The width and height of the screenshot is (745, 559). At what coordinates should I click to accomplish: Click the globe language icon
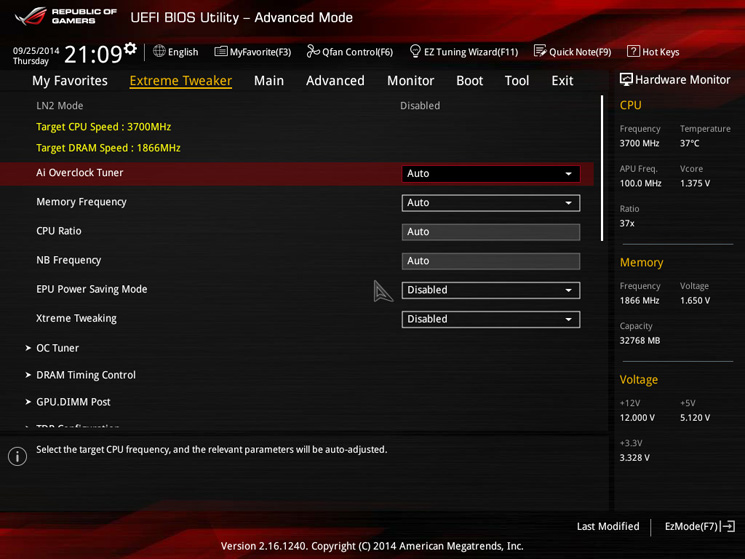click(x=159, y=51)
